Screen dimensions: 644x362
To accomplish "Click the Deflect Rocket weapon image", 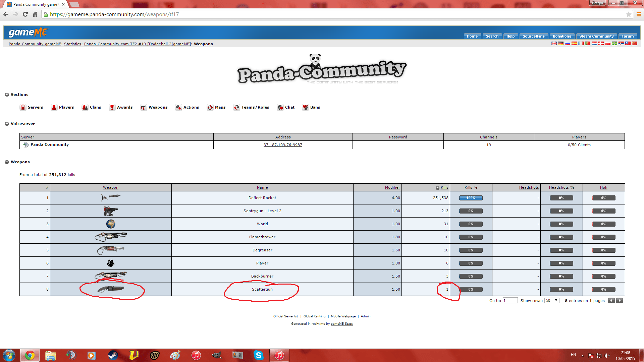I will coord(111,197).
